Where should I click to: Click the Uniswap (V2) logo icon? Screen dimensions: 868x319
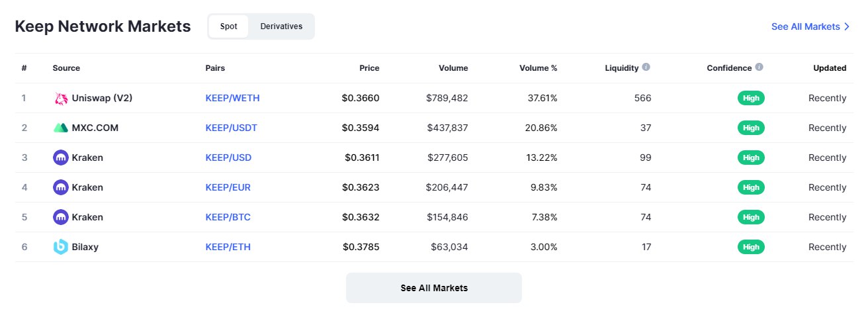(61, 99)
